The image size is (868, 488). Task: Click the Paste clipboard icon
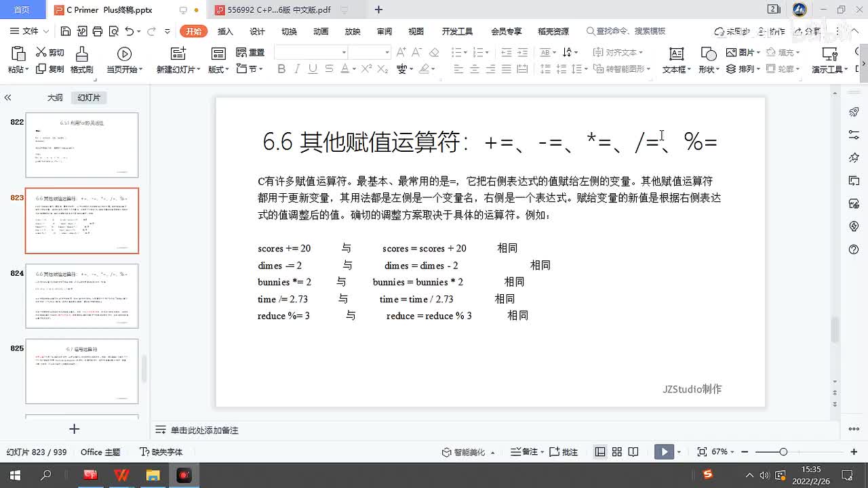pyautogui.click(x=18, y=54)
